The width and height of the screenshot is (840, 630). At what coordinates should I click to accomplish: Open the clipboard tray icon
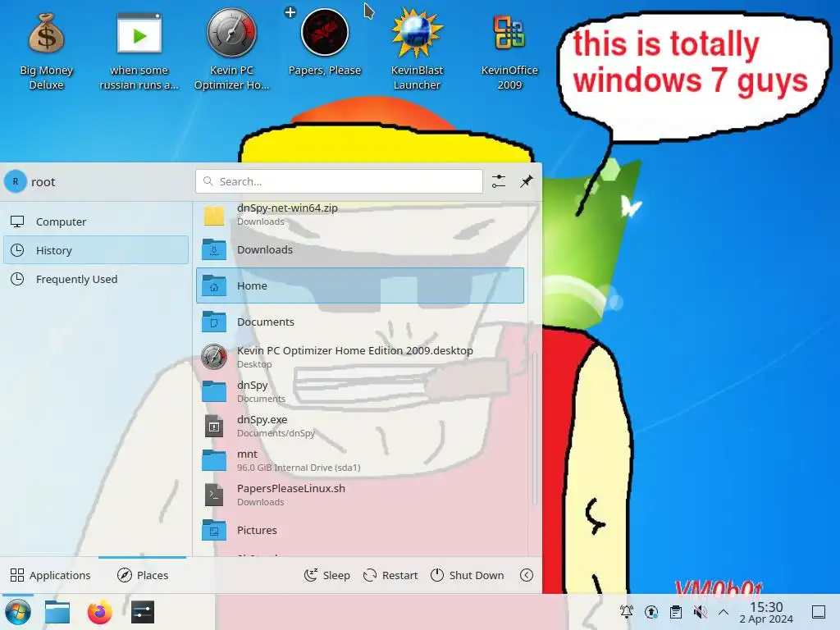(x=676, y=612)
